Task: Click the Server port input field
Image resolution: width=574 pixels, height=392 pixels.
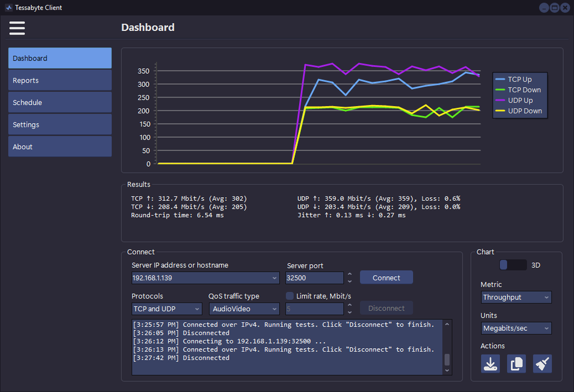Action: point(314,278)
